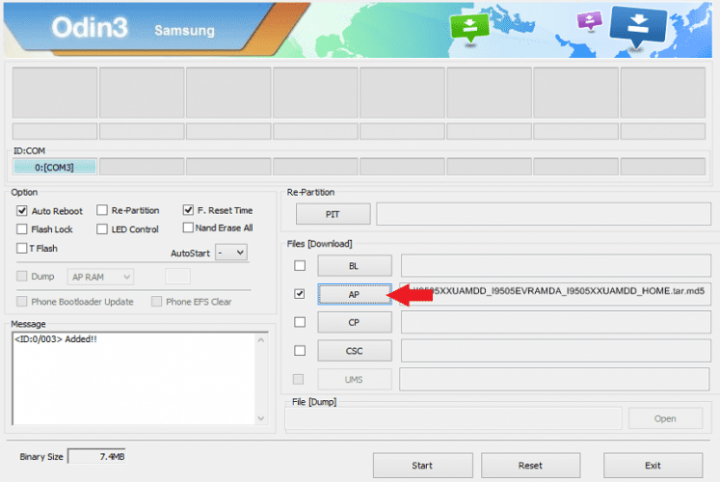The image size is (720, 482).
Task: Check the Nand Erase All option
Action: pyautogui.click(x=188, y=227)
